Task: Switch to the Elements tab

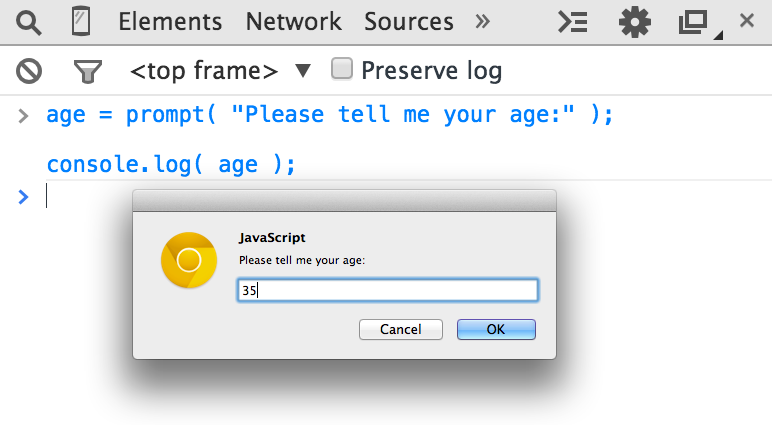Action: [x=170, y=21]
